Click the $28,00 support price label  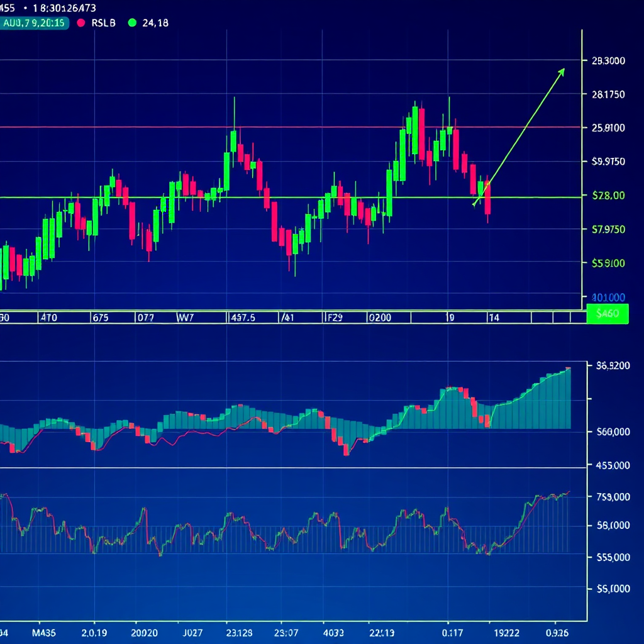[x=608, y=196]
